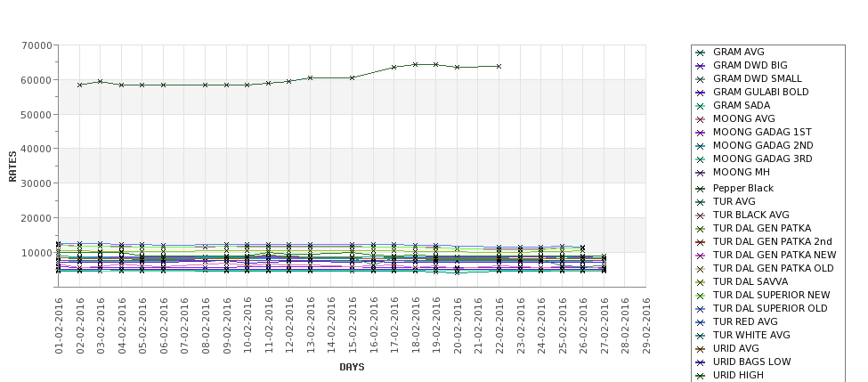Click Pepper Black data point at 17-02-2016

394,67
